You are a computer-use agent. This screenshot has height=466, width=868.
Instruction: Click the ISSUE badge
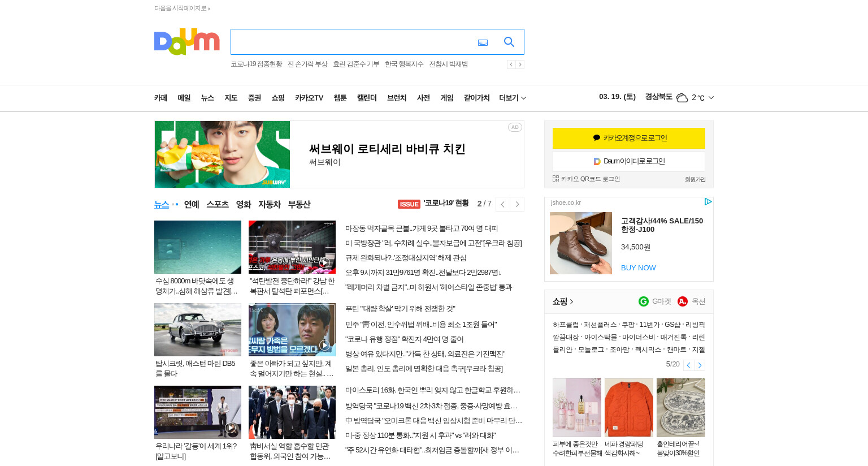pos(409,204)
